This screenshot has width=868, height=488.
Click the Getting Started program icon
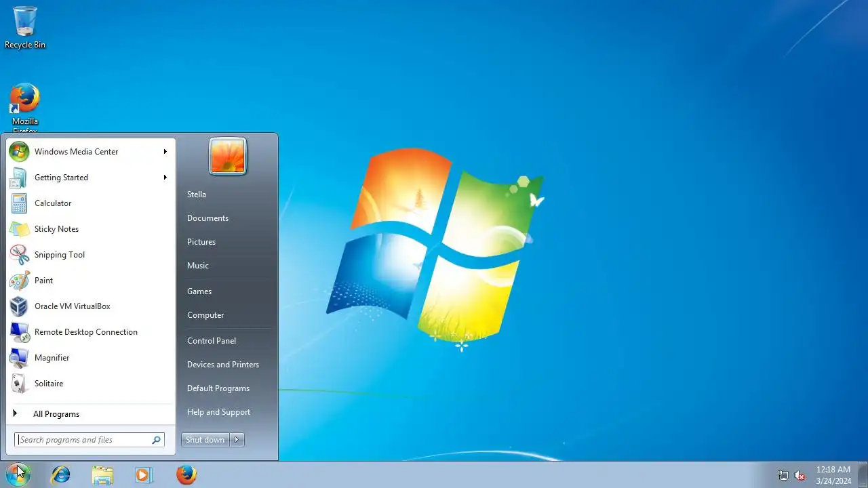(x=19, y=177)
